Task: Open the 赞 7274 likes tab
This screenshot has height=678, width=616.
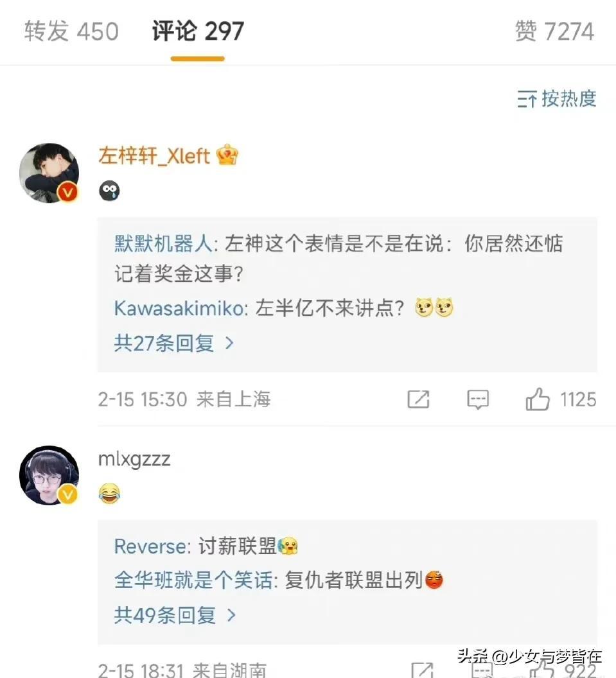Action: [x=554, y=31]
